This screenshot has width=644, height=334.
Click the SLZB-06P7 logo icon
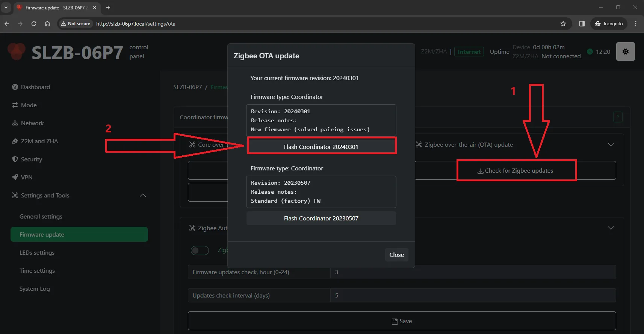tap(17, 52)
